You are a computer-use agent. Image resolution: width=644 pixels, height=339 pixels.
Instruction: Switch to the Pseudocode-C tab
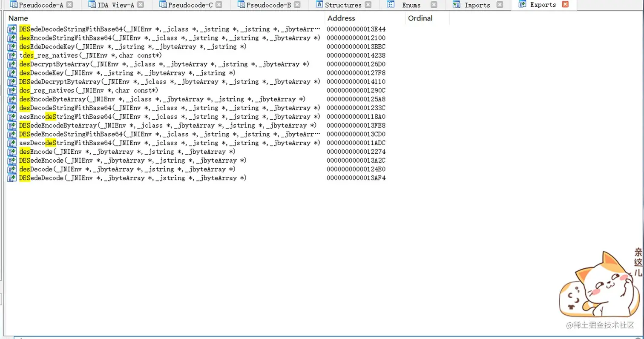coord(190,5)
